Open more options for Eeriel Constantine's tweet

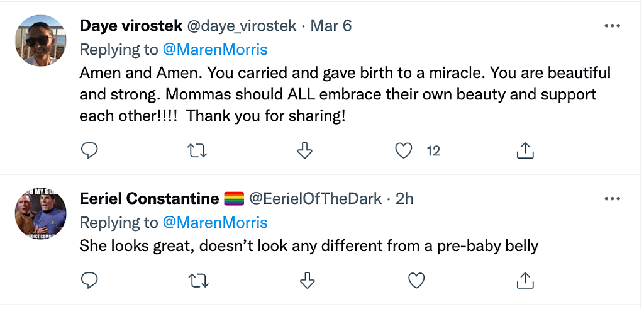(612, 198)
